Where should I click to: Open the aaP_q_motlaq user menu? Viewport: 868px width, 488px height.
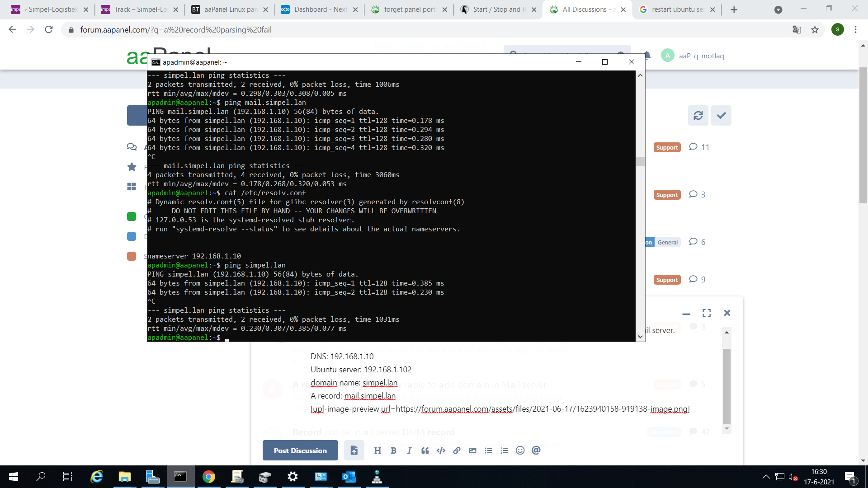point(701,56)
